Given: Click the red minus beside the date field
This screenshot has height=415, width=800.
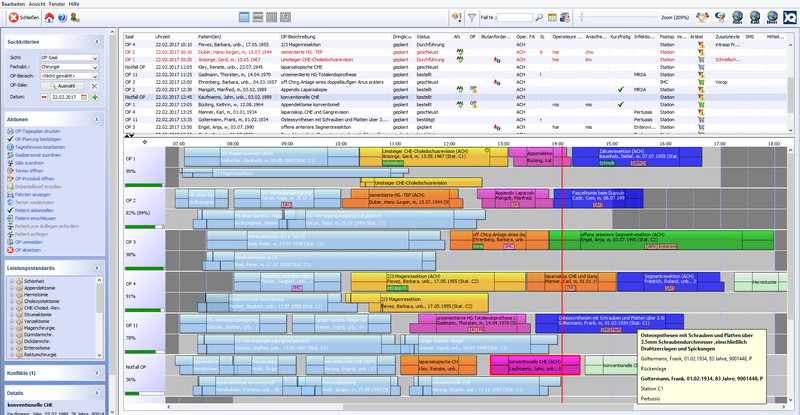Looking at the screenshot, I should [x=44, y=97].
